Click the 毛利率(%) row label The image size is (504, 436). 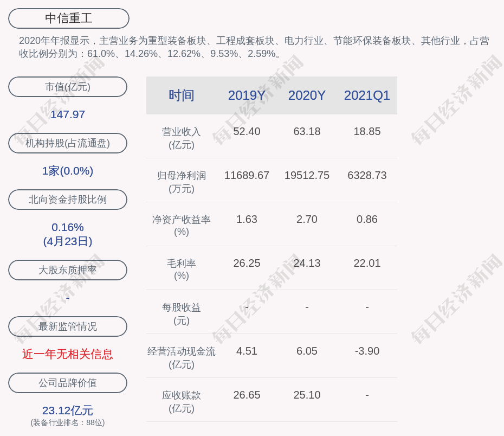pos(182,270)
